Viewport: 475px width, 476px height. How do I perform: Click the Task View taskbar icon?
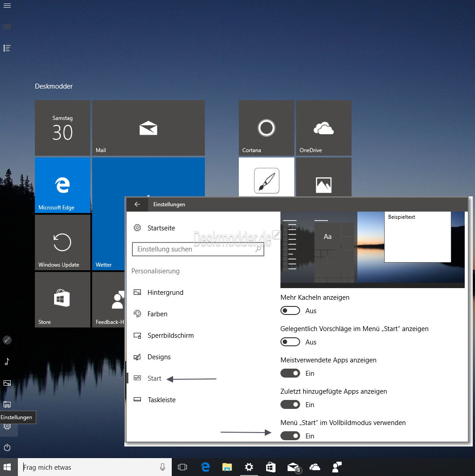pos(182,467)
